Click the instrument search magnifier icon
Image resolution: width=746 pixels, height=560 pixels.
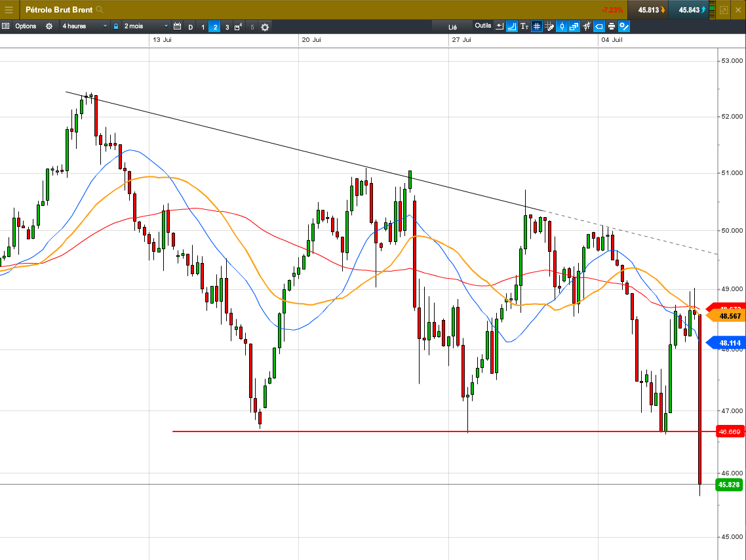100,10
